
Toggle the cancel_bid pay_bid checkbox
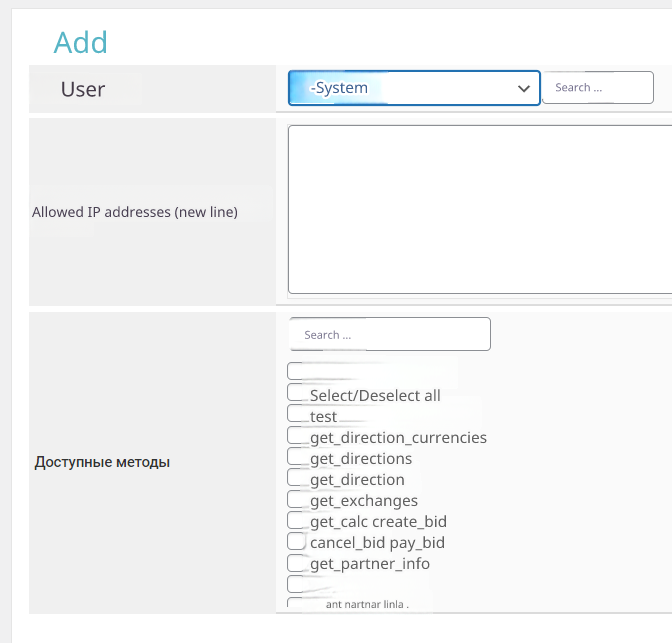tap(296, 541)
